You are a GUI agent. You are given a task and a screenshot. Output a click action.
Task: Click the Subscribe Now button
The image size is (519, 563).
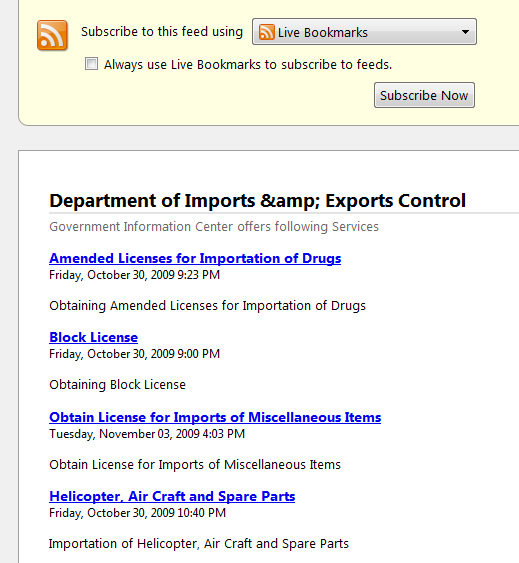coord(424,95)
